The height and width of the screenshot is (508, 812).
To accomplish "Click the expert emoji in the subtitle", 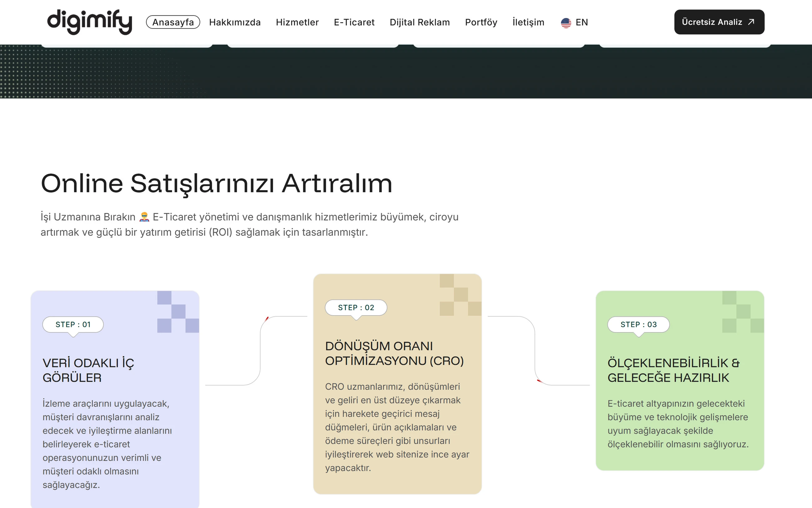I will [144, 217].
